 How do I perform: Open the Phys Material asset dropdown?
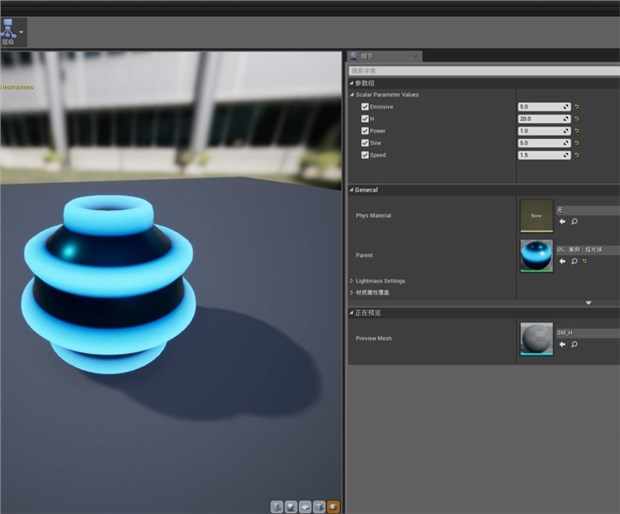[x=588, y=210]
